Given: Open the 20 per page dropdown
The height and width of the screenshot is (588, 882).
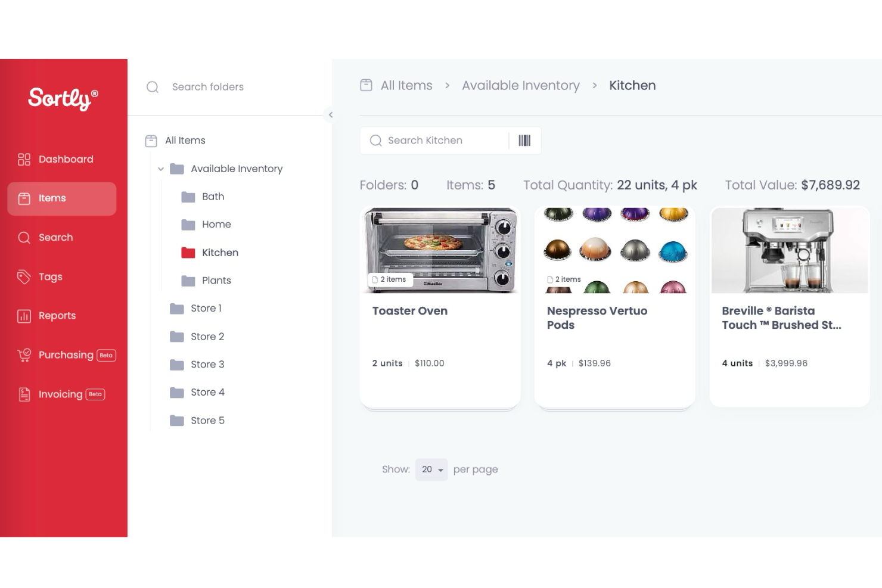Looking at the screenshot, I should click(431, 469).
